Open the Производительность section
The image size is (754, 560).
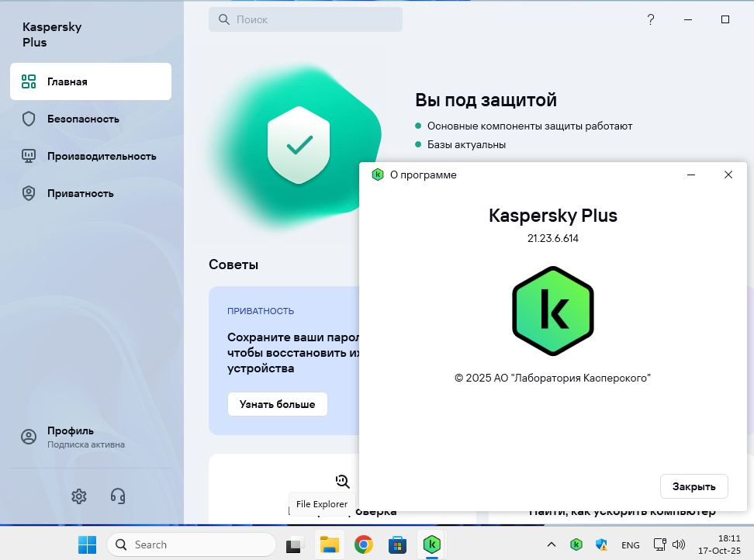pos(91,156)
